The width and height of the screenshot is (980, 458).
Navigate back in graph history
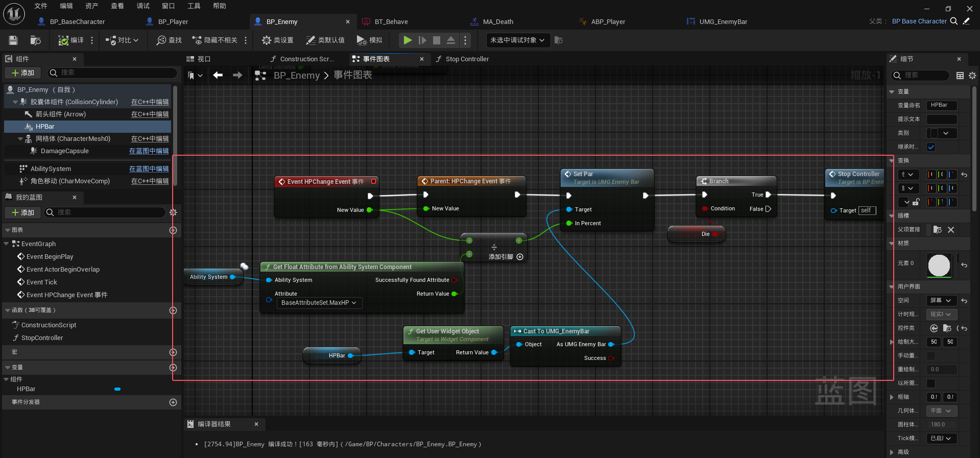click(x=218, y=75)
